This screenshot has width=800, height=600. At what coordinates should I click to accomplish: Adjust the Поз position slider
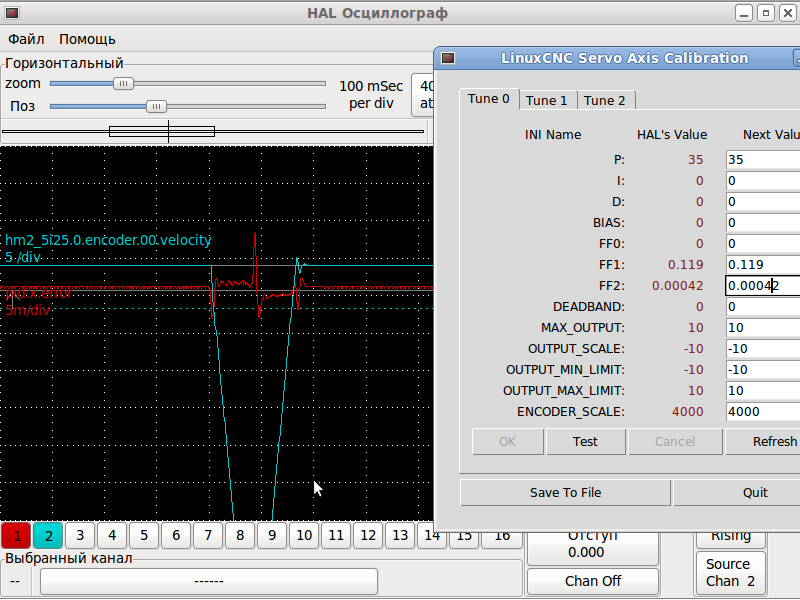click(156, 105)
